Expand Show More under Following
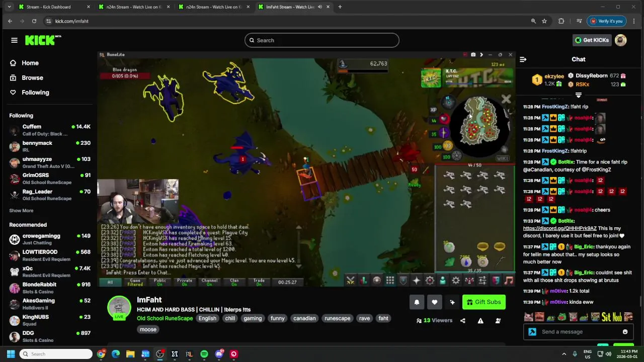 pos(21,211)
